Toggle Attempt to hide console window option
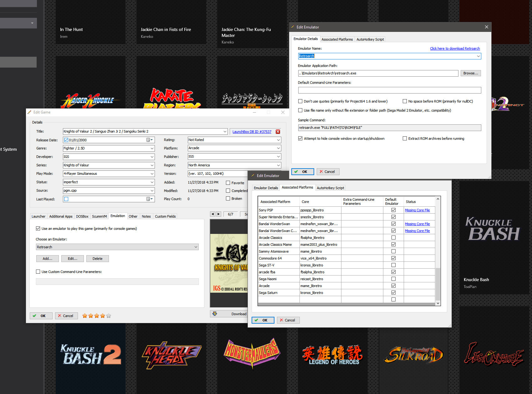Image resolution: width=532 pixels, height=394 pixels. pyautogui.click(x=300, y=139)
